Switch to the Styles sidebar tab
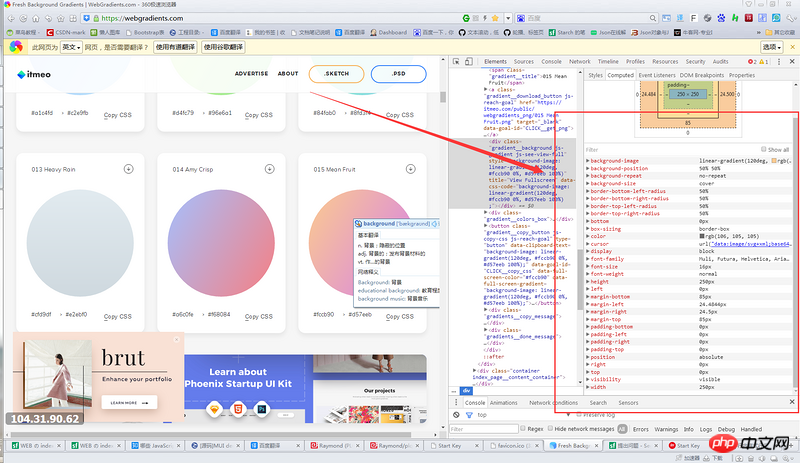 [595, 75]
